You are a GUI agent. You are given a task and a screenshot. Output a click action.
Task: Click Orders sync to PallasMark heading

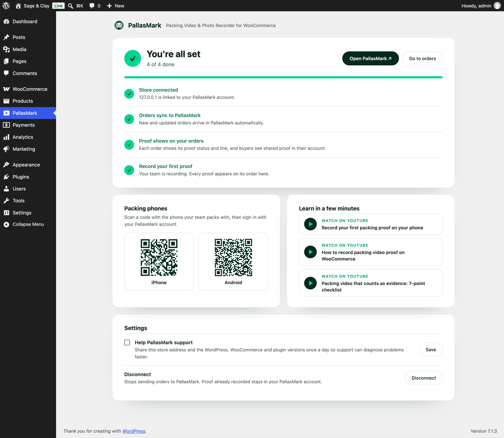click(170, 115)
